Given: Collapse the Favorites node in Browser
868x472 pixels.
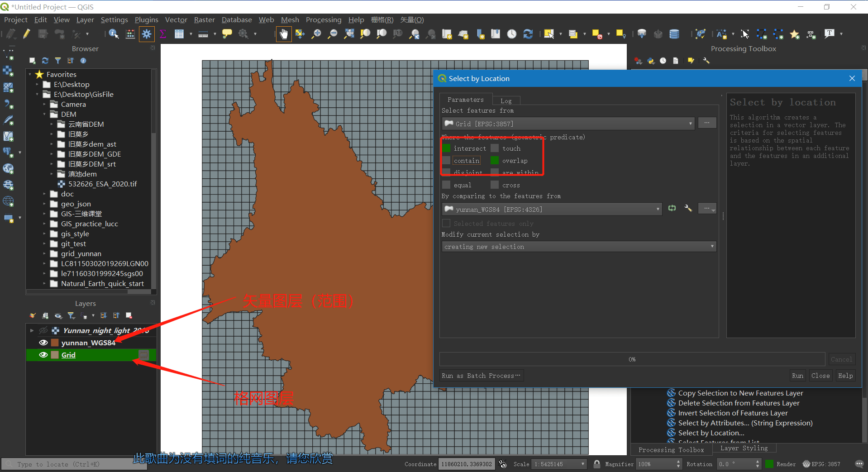Looking at the screenshot, I should [30, 74].
